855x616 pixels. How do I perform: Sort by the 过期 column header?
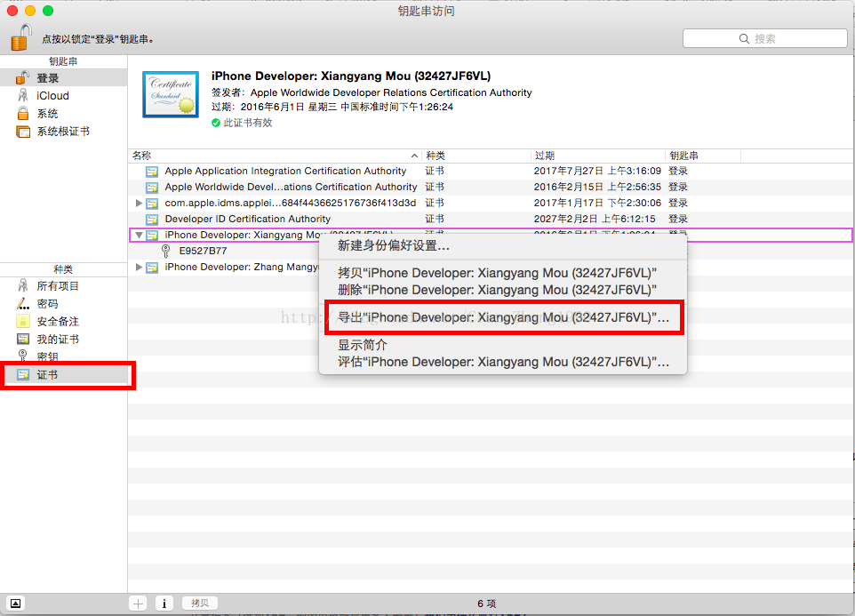coord(597,156)
